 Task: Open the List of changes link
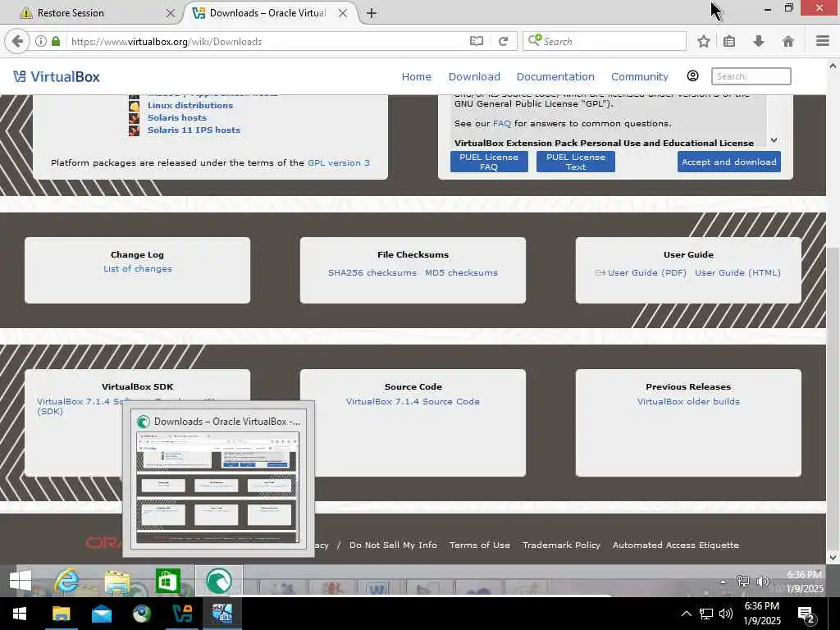[138, 269]
